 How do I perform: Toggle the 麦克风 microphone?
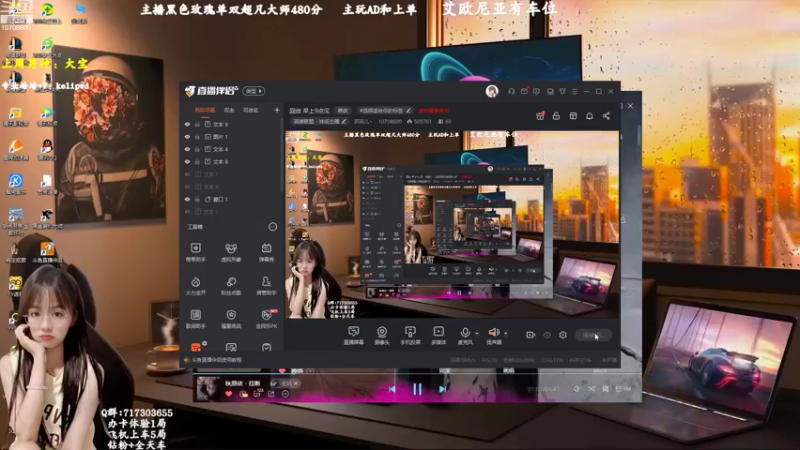(465, 335)
